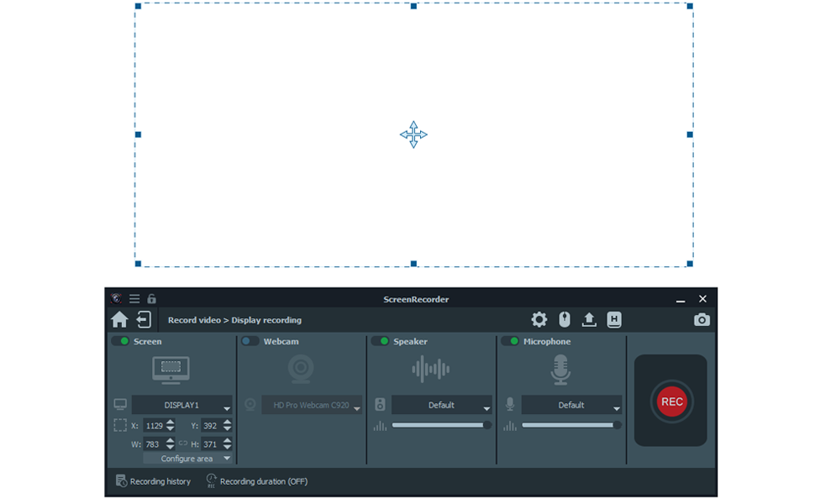
Task: Toggle the Microphone switch
Action: (x=509, y=341)
